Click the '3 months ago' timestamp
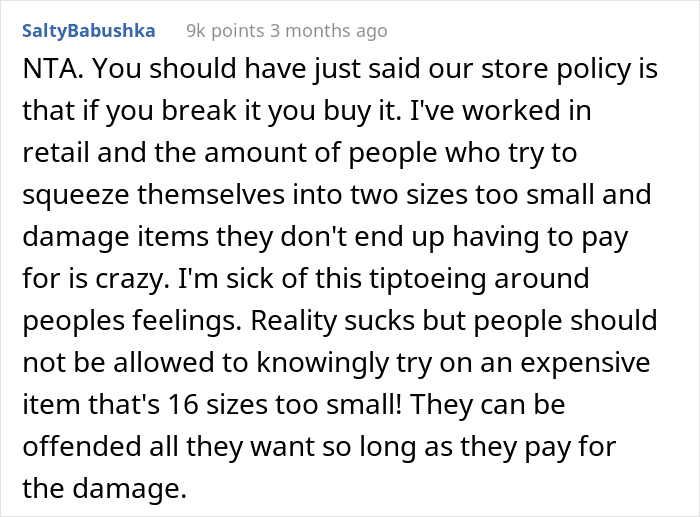The height and width of the screenshot is (517, 700). (x=329, y=31)
